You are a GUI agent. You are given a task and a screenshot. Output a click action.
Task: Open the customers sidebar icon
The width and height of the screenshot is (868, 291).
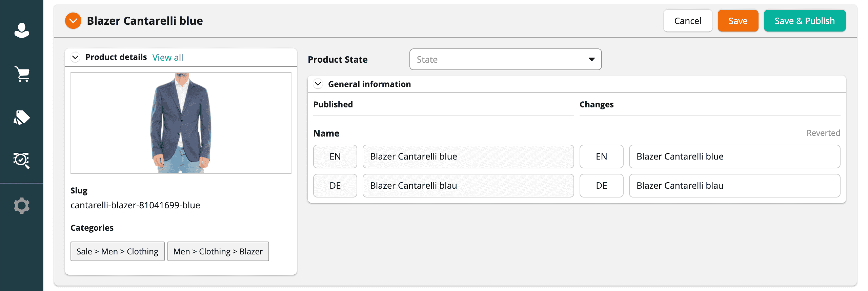pos(22,30)
